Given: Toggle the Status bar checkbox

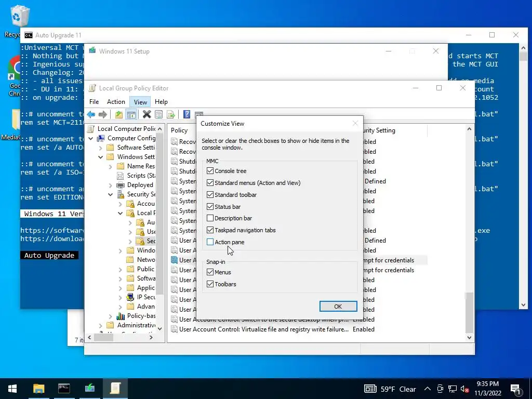Looking at the screenshot, I should 210,207.
